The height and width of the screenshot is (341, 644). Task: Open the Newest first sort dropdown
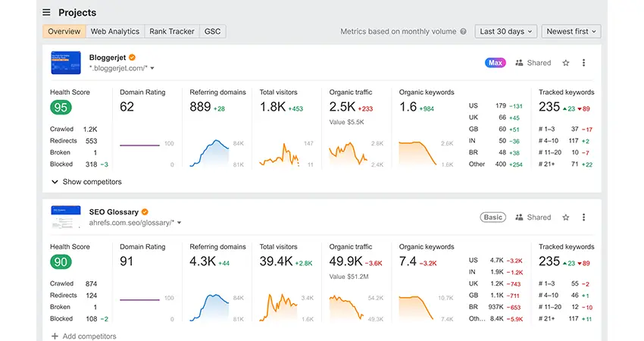(571, 31)
